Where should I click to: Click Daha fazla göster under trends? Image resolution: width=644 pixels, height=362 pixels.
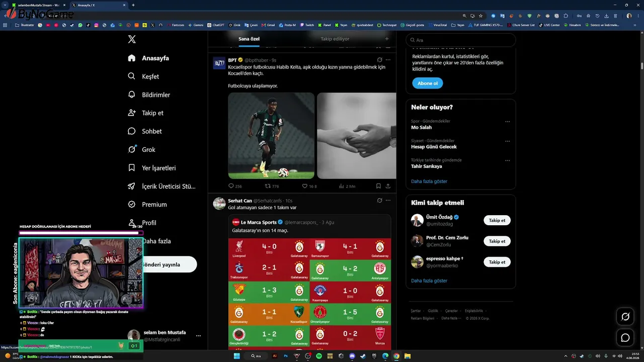pyautogui.click(x=429, y=181)
